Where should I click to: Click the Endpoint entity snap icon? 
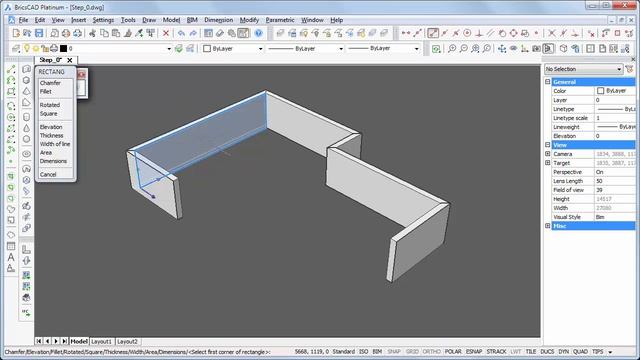tap(433, 33)
